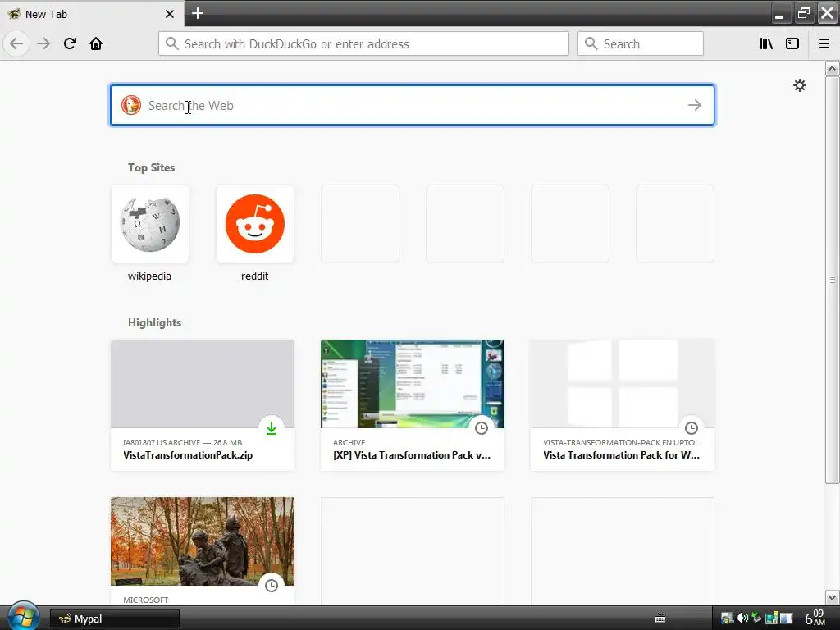Image resolution: width=840 pixels, height=630 pixels.
Task: Open new tab page settings gear
Action: point(800,85)
